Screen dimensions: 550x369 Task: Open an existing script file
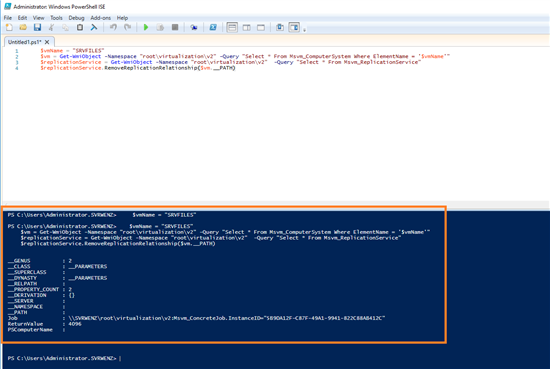point(23,27)
